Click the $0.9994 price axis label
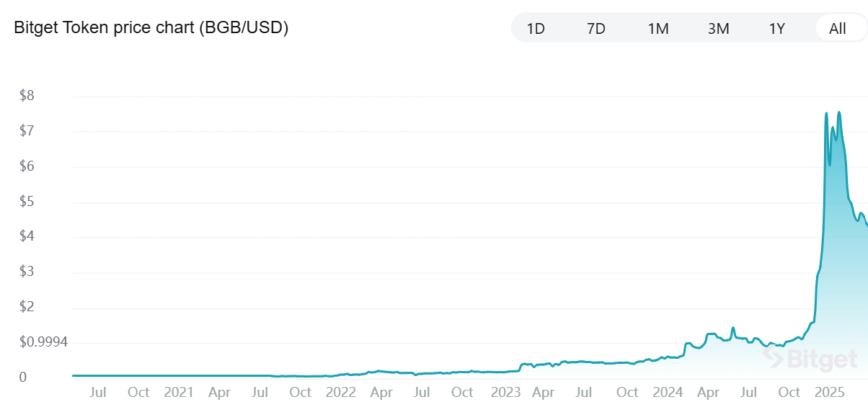 (x=44, y=342)
